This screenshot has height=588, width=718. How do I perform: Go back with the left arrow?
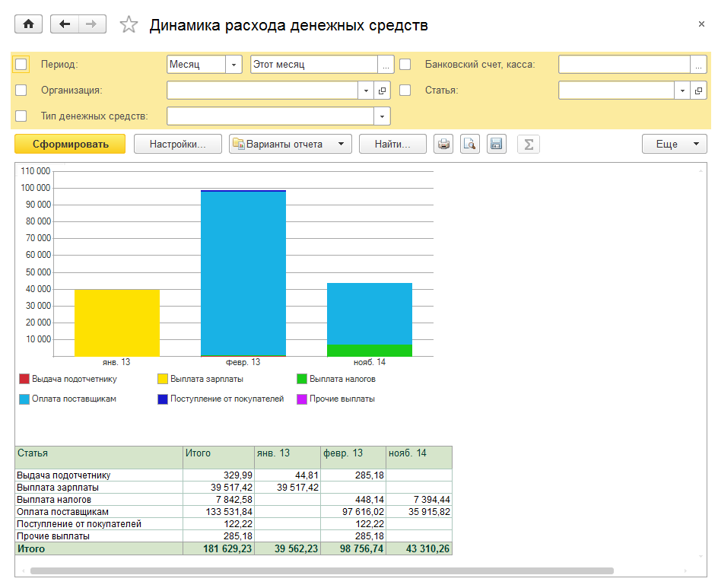pyautogui.click(x=64, y=24)
